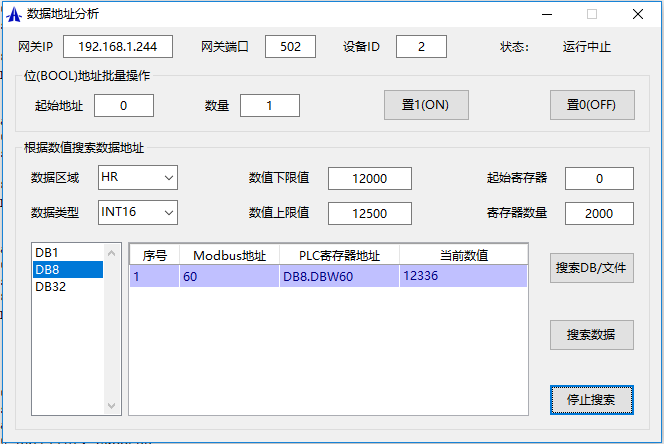Edit the 数值上限值 field
The image size is (664, 444).
tap(370, 213)
